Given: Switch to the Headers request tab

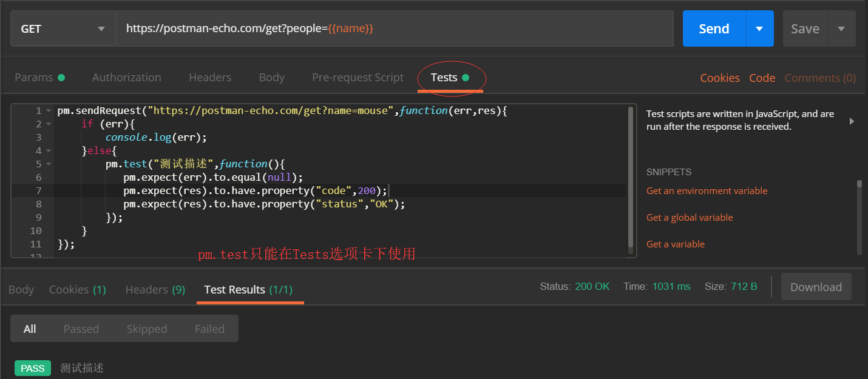Looking at the screenshot, I should tap(210, 78).
